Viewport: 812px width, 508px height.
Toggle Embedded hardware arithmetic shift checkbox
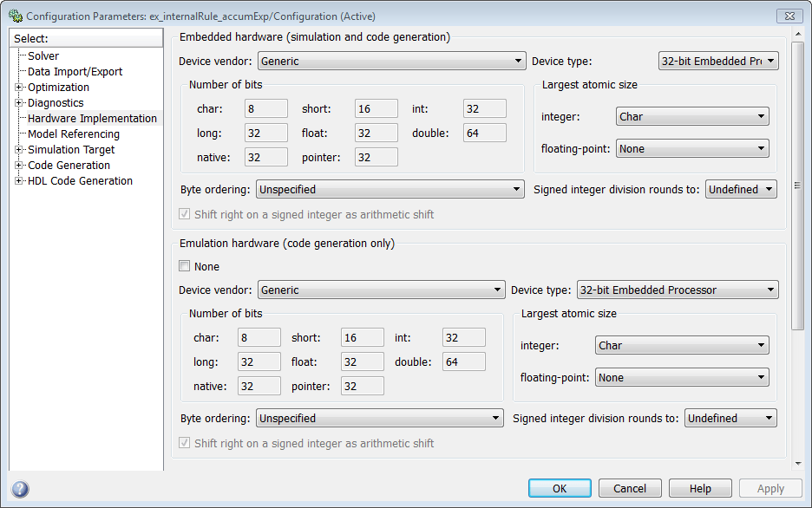185,213
